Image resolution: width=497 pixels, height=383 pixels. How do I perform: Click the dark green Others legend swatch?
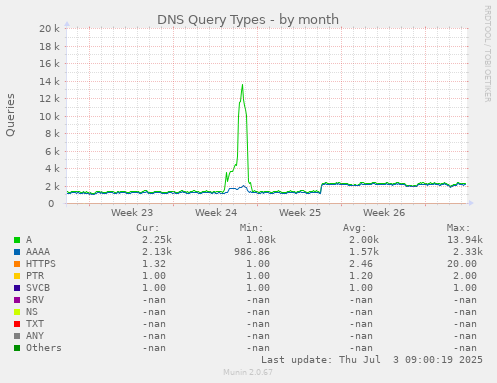(17, 348)
